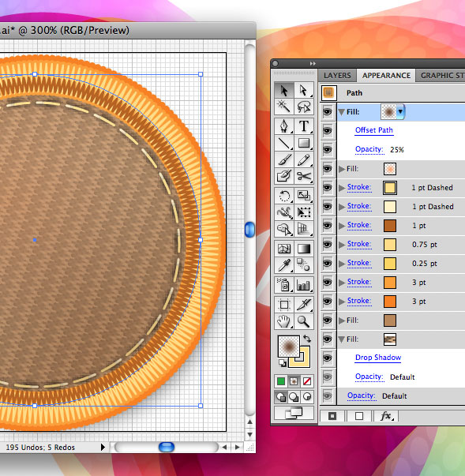The image size is (465, 476).
Task: Open the Drop Shadow effect link
Action: click(x=378, y=358)
